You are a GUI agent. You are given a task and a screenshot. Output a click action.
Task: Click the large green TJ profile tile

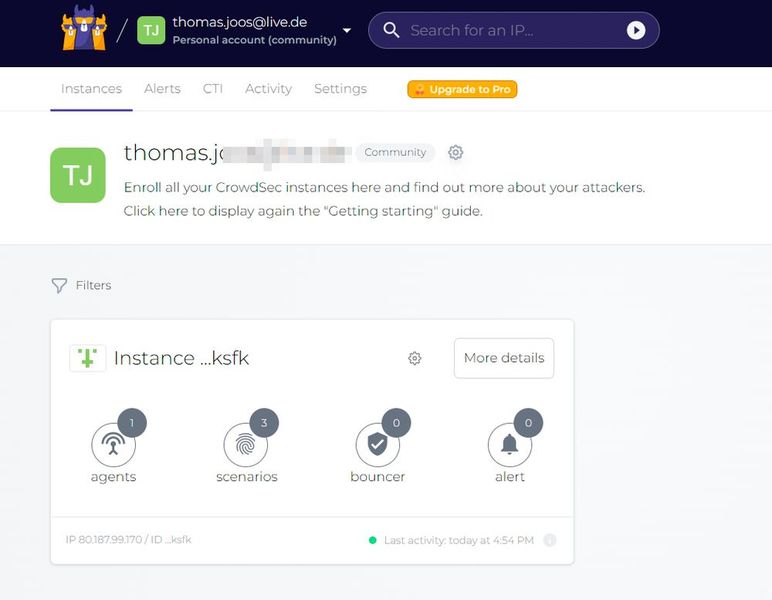click(x=78, y=175)
